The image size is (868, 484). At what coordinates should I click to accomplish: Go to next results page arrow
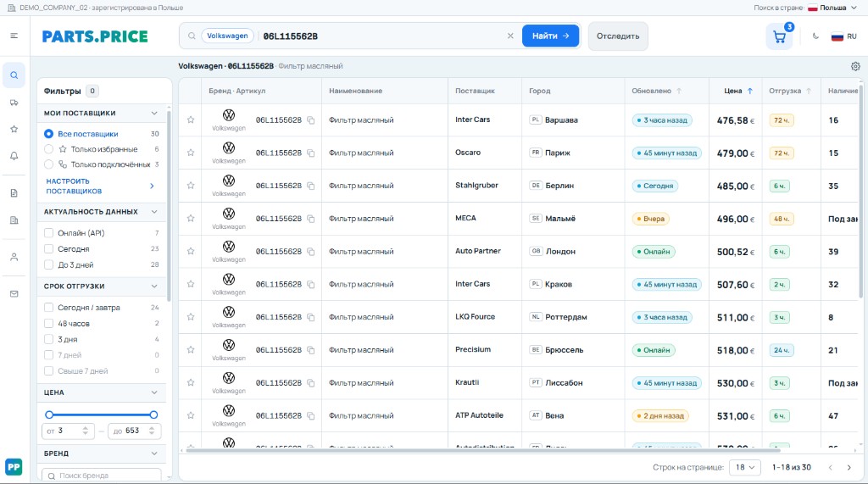point(849,467)
